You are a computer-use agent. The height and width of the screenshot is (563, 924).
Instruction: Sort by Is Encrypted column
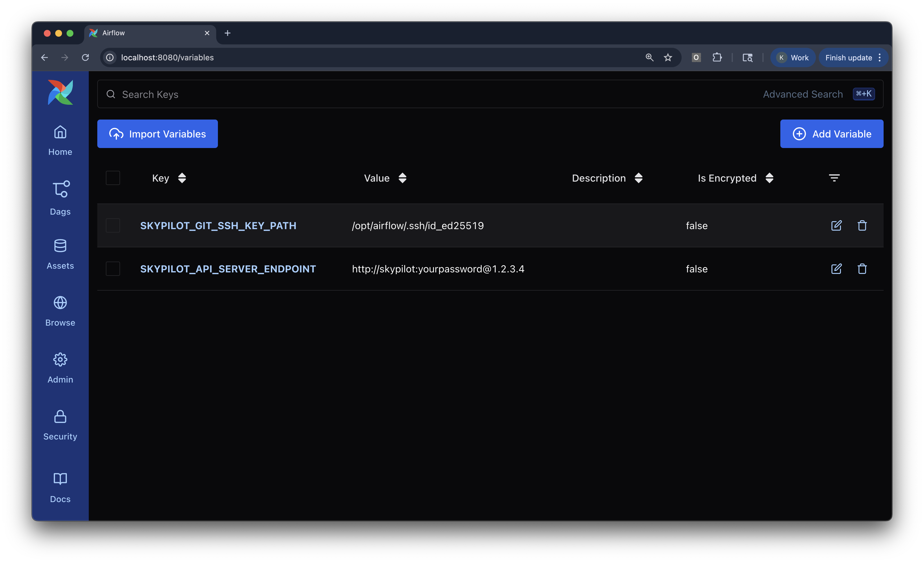[x=769, y=178]
